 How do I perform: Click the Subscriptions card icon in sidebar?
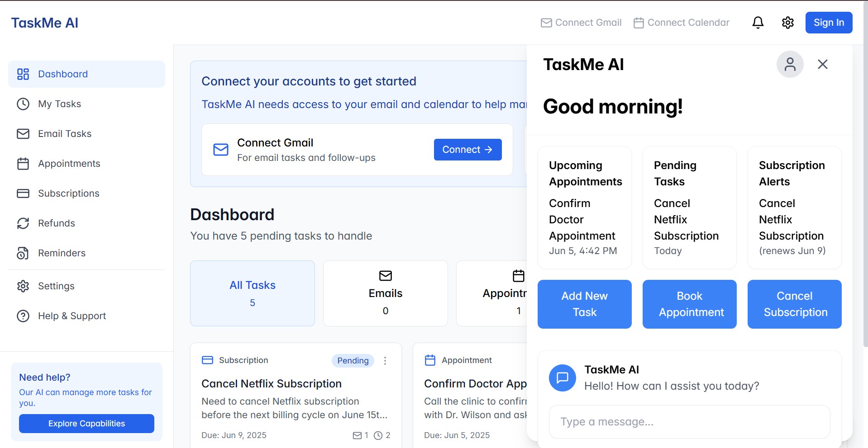[x=23, y=193]
